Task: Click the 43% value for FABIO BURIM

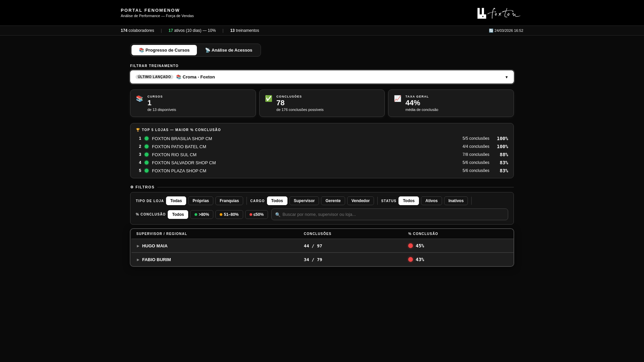Action: point(420,259)
